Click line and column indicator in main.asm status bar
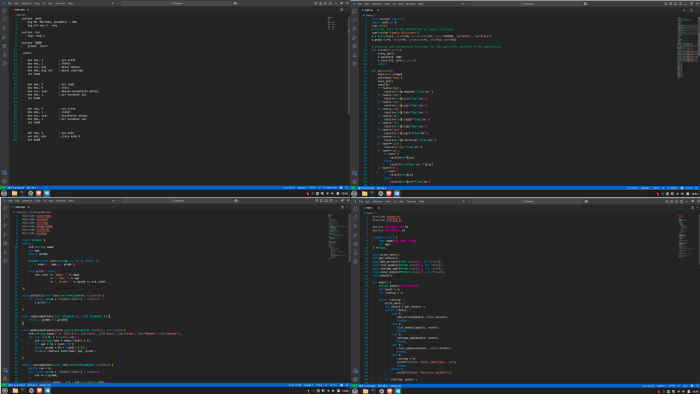This screenshot has height=394, width=700. [x=289, y=187]
